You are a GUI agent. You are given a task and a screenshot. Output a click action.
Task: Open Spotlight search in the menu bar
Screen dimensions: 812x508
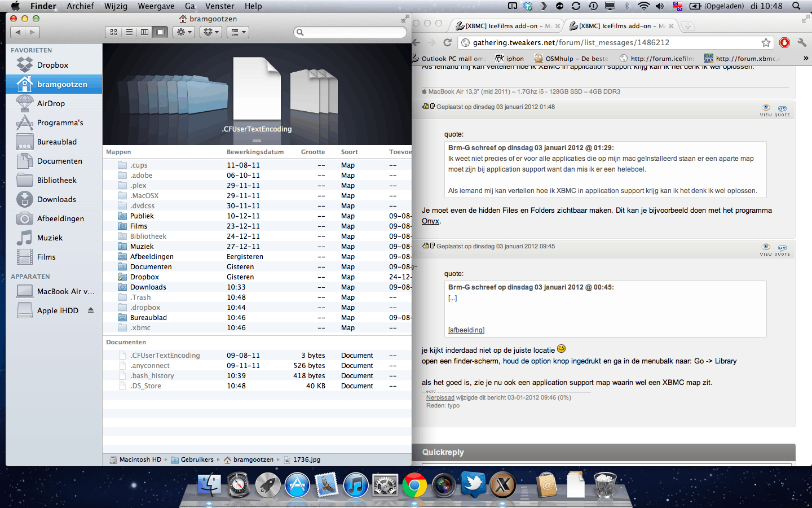(796, 6)
